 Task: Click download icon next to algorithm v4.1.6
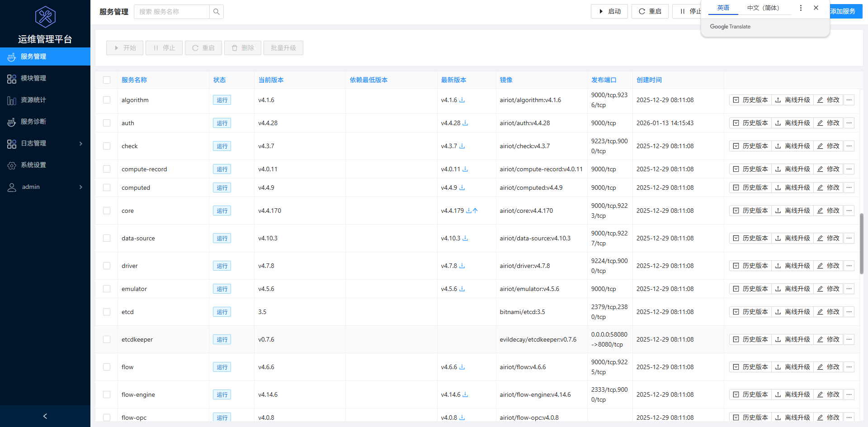[x=462, y=100]
